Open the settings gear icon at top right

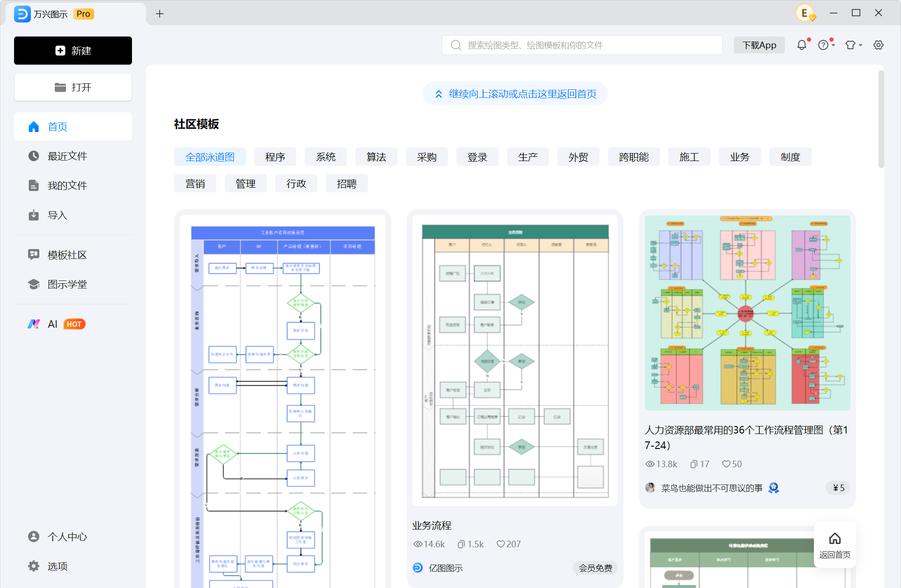point(879,45)
